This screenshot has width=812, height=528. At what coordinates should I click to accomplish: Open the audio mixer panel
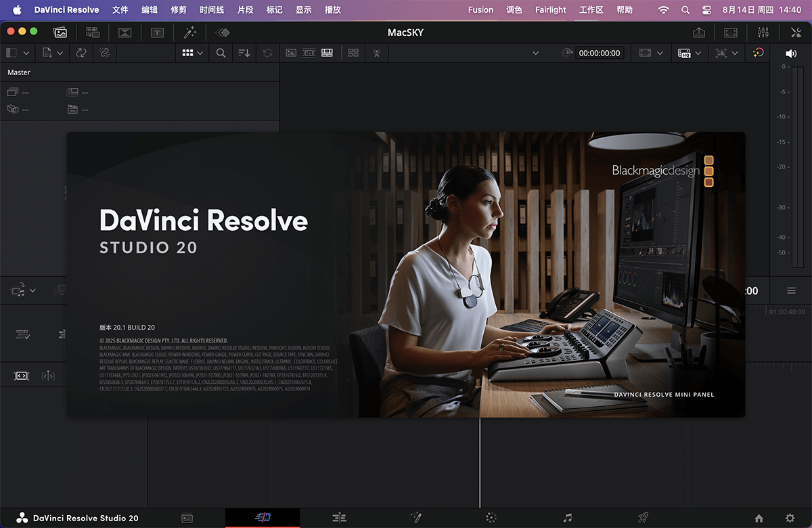(x=763, y=32)
